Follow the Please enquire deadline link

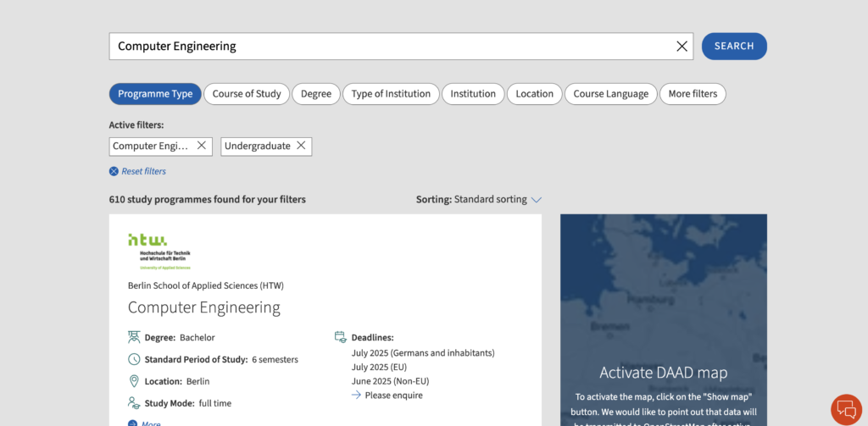[393, 396]
